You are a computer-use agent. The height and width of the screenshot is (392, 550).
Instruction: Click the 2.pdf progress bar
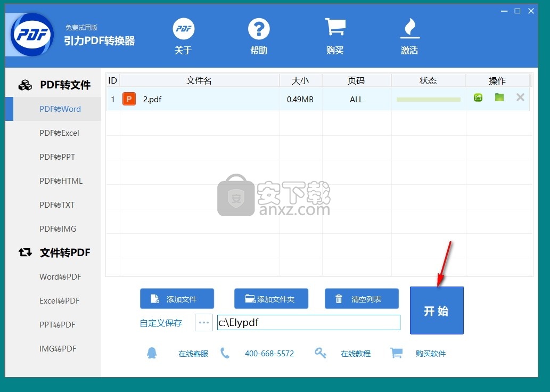point(428,100)
